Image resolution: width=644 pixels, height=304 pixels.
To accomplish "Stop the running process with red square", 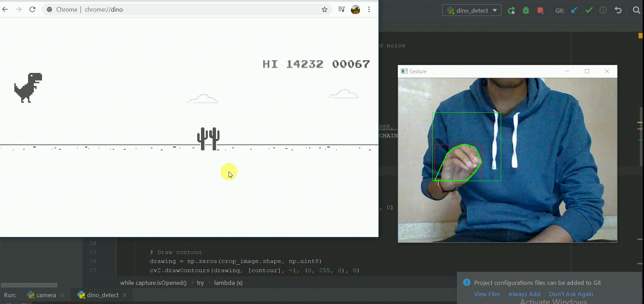I will coord(540,10).
